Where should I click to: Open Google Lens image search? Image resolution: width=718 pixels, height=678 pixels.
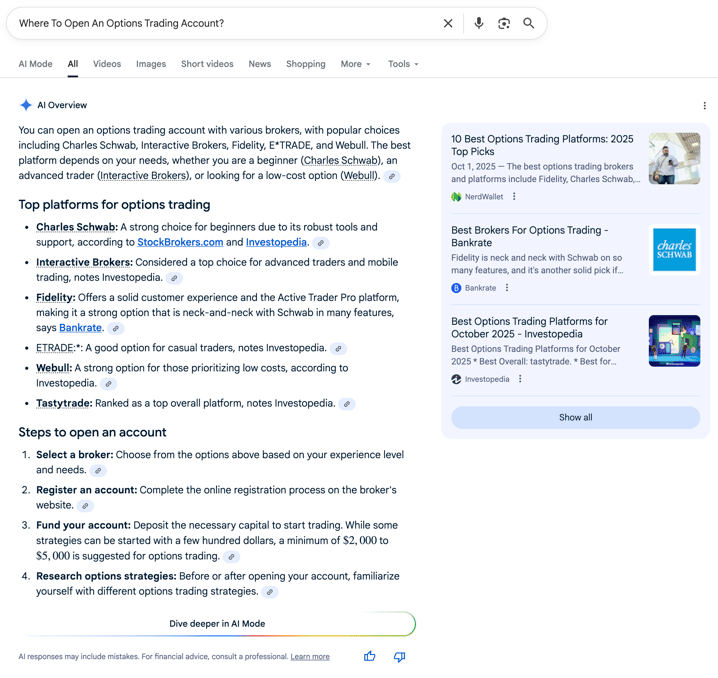[x=504, y=23]
